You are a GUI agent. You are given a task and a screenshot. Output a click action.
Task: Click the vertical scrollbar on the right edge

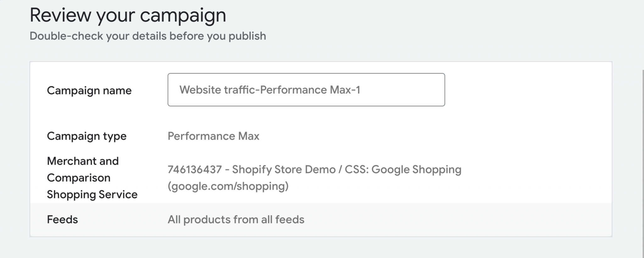643,158
